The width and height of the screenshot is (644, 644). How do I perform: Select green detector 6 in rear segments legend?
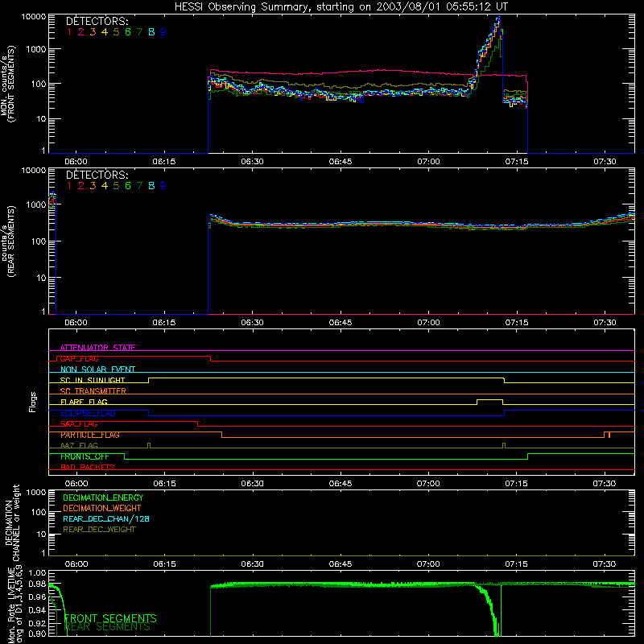point(128,186)
